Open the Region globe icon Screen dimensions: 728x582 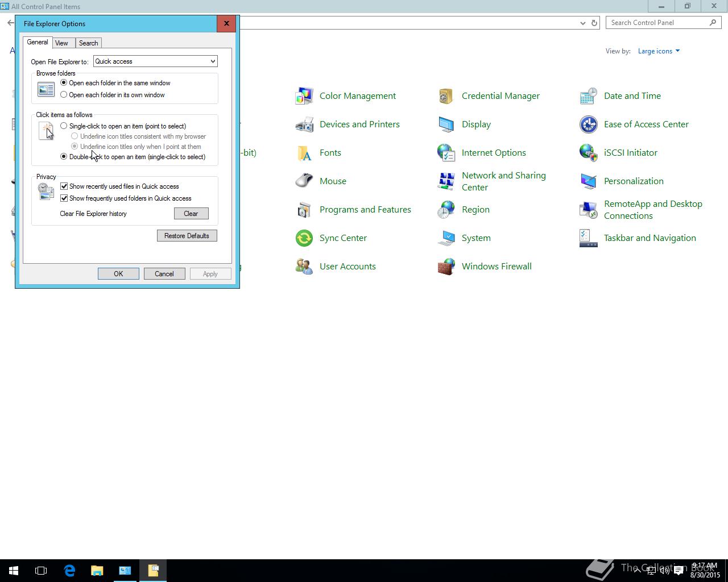(x=446, y=210)
